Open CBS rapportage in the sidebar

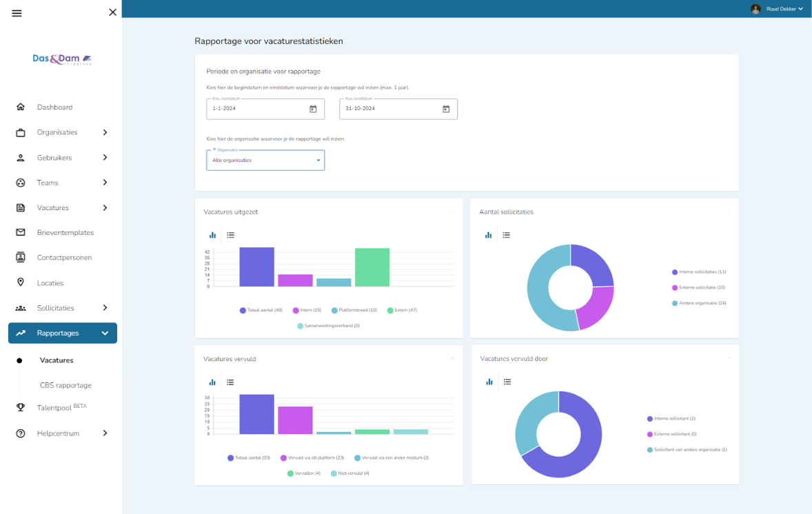[x=65, y=385]
